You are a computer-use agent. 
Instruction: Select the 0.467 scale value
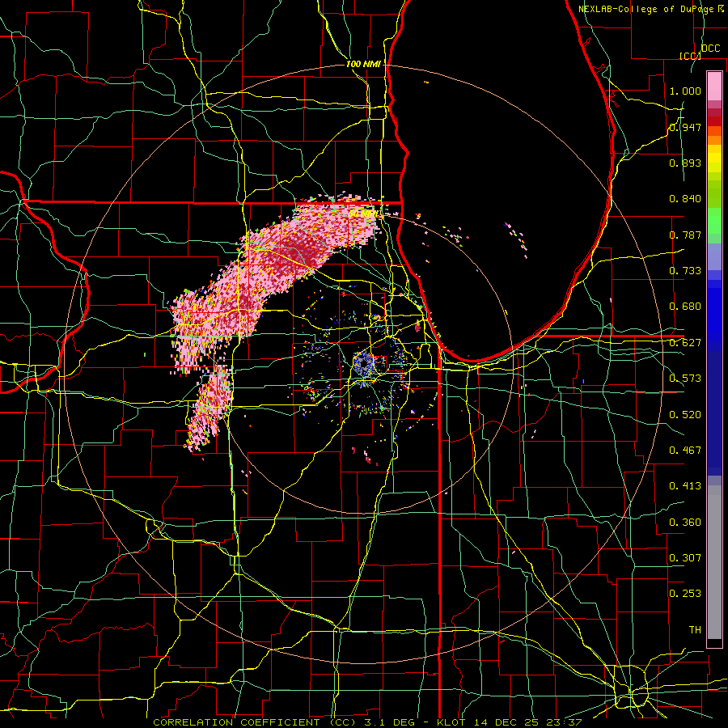click(685, 450)
